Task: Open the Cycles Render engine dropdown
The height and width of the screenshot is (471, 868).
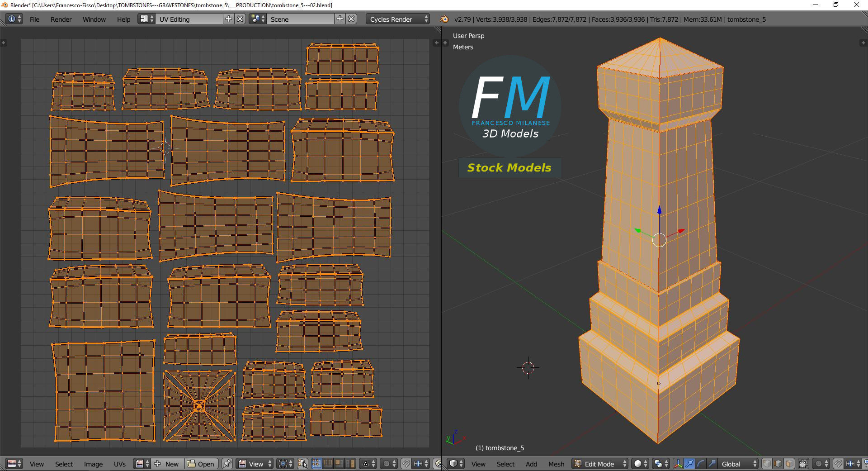Action: (x=398, y=19)
